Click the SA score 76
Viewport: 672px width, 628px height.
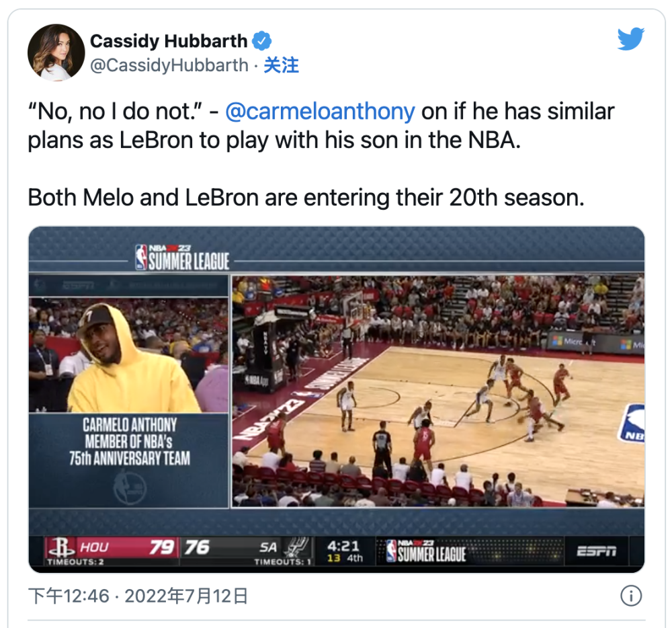click(x=197, y=547)
